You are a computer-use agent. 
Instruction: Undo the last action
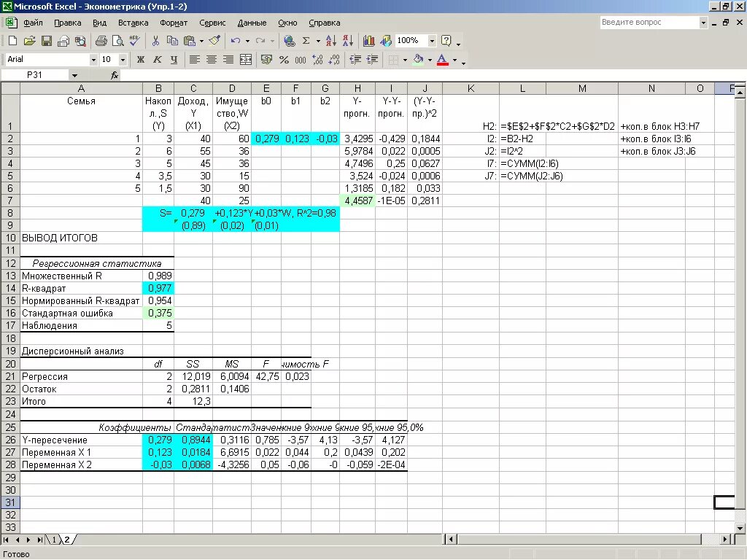236,41
